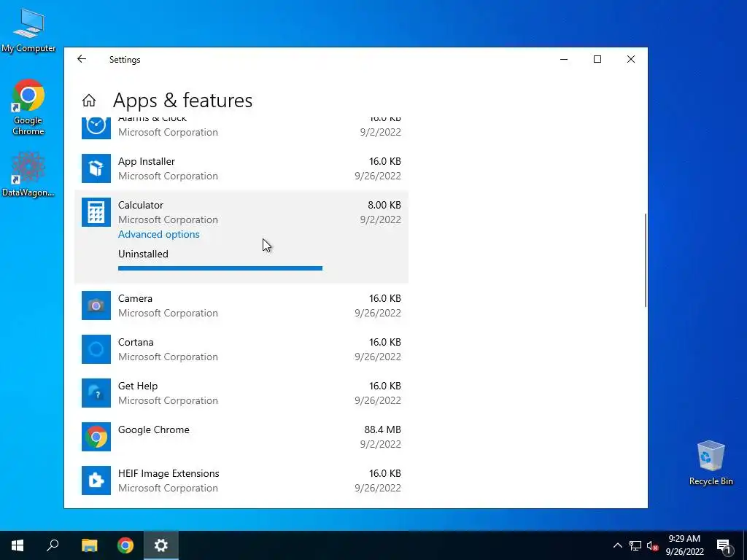Select the Settings gear on taskbar
Screen dimensions: 747x560
(x=161, y=545)
